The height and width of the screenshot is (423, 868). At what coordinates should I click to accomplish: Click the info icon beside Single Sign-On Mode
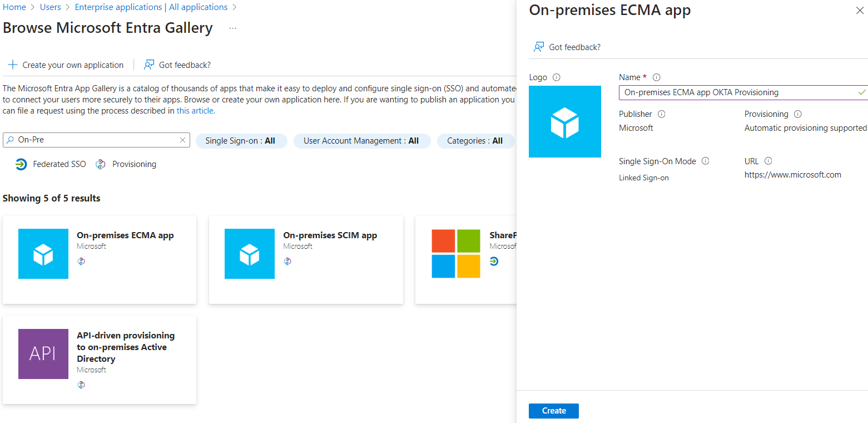pos(706,161)
